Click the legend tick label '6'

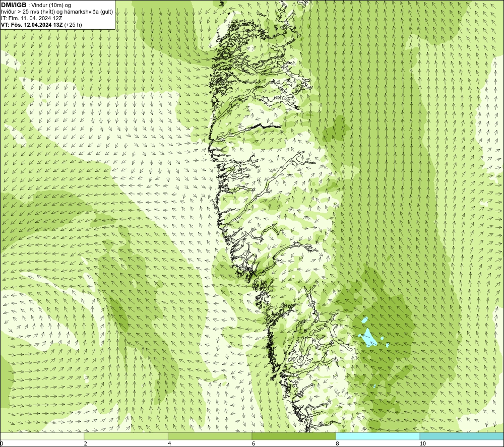(x=254, y=444)
